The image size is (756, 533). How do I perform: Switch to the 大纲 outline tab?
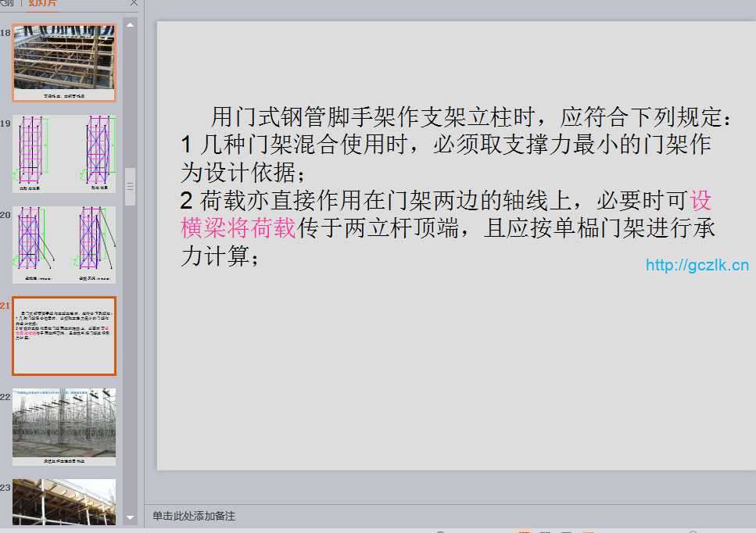(x=7, y=3)
